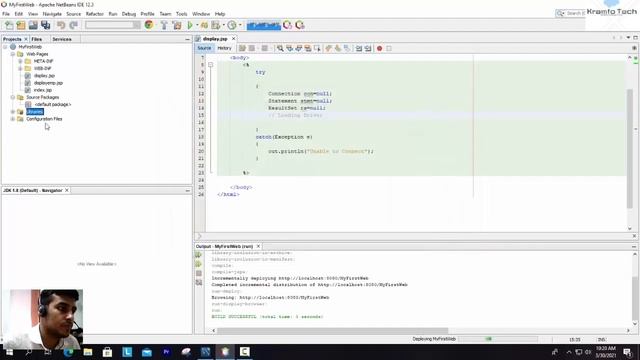640x360 pixels.
Task: Select the default package node
Action: coord(53,104)
